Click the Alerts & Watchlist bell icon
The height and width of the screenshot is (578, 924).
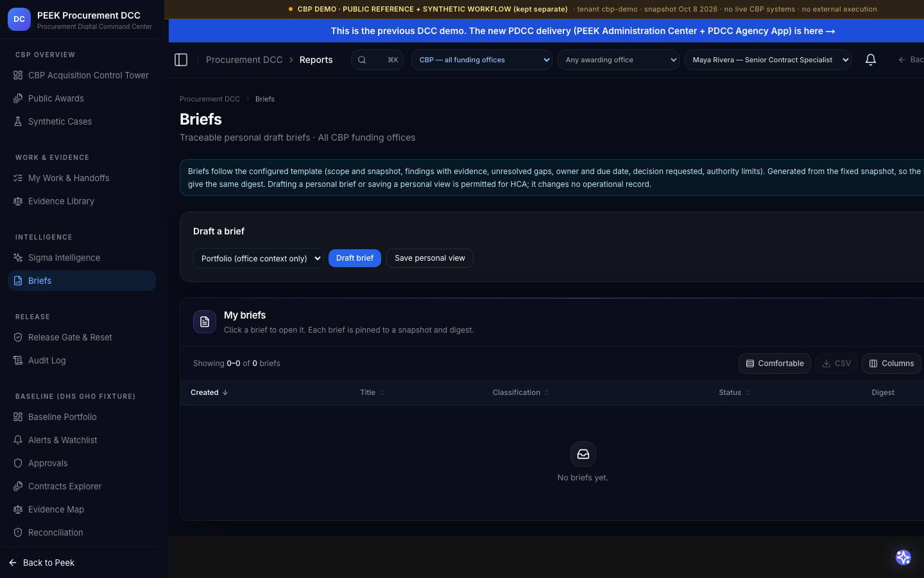pyautogui.click(x=18, y=440)
